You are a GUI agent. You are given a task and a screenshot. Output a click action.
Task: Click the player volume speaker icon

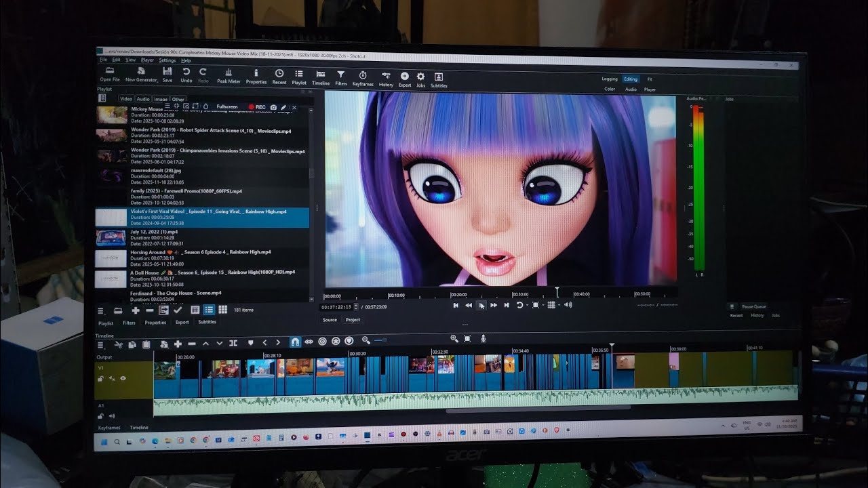(x=568, y=305)
